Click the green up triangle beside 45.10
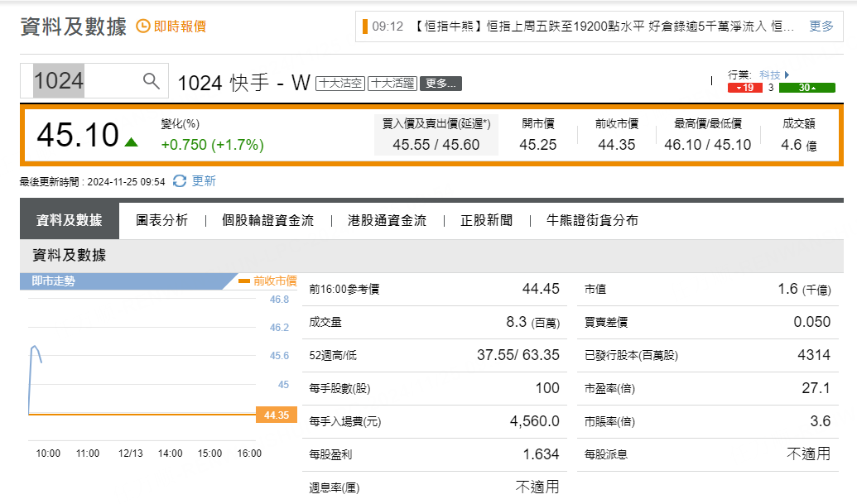The width and height of the screenshot is (857, 504). click(131, 142)
